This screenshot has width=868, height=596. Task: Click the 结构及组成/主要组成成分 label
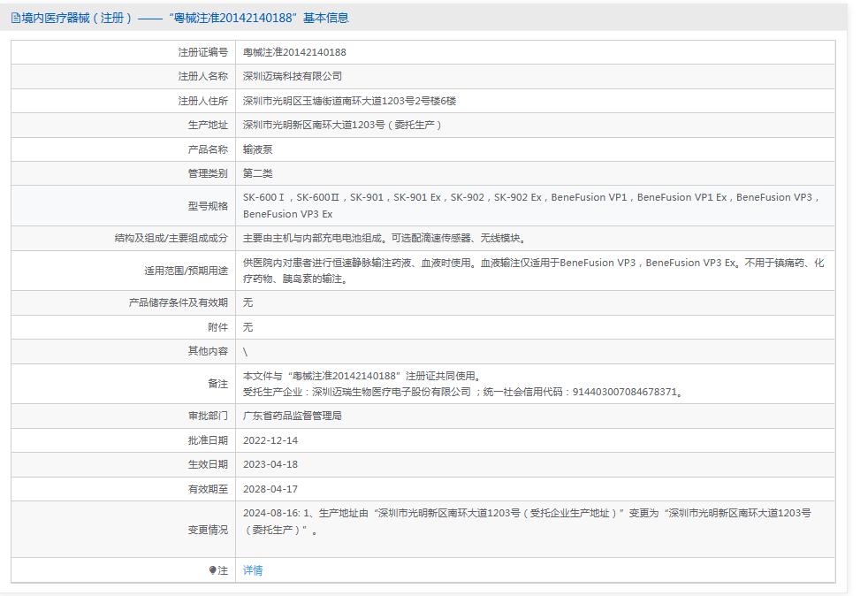171,238
